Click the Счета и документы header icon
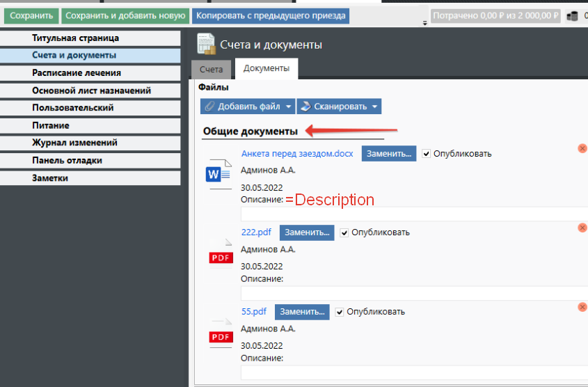The width and height of the screenshot is (588, 387). pos(206,44)
